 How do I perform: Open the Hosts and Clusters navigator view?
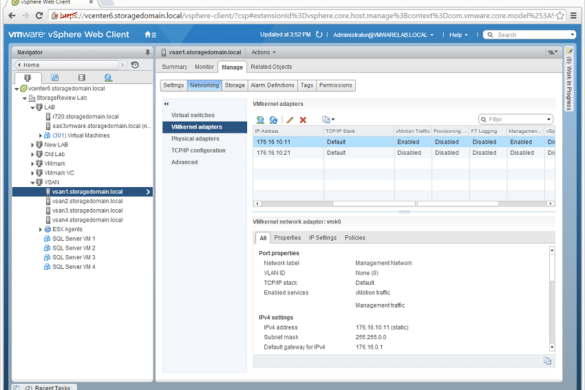pos(27,78)
